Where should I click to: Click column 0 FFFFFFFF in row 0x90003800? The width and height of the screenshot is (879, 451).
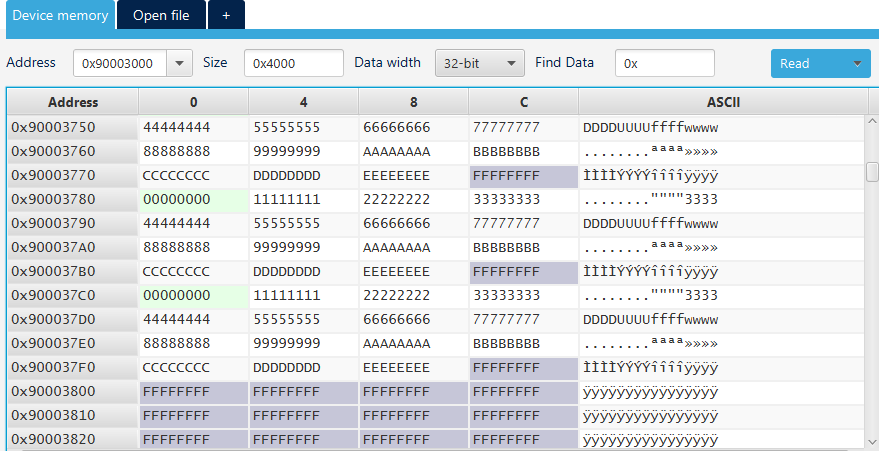193,392
